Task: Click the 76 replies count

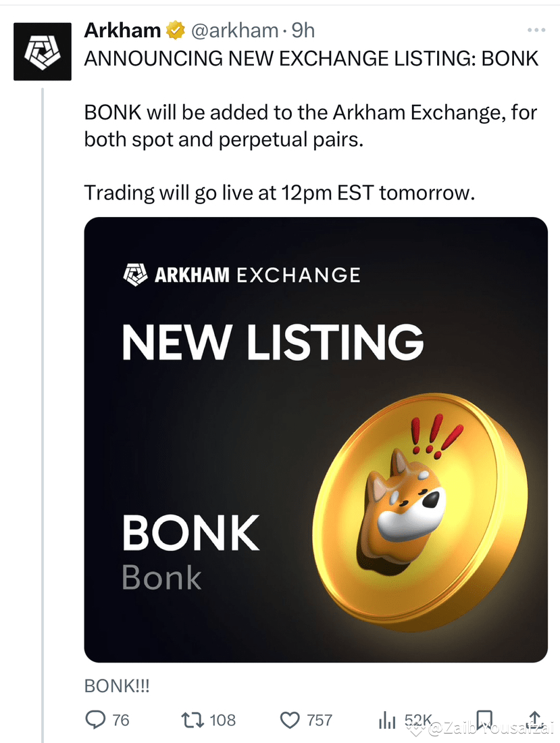Action: pyautogui.click(x=120, y=720)
